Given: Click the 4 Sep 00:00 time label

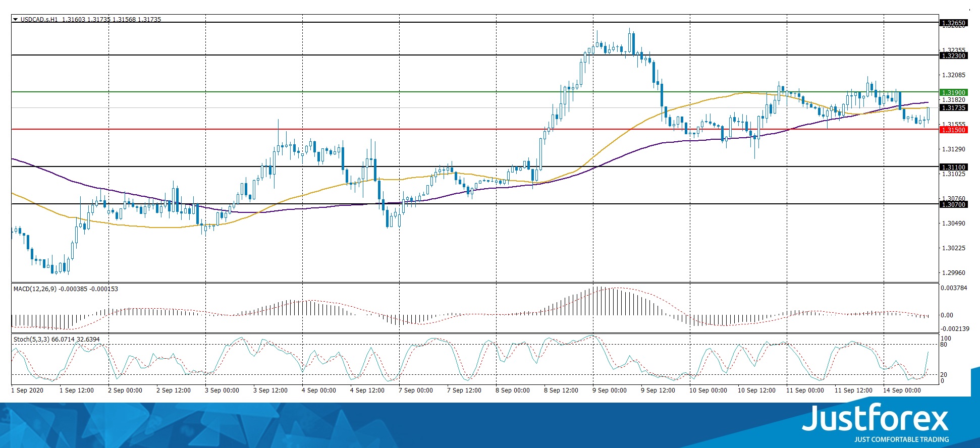Looking at the screenshot, I should point(319,390).
